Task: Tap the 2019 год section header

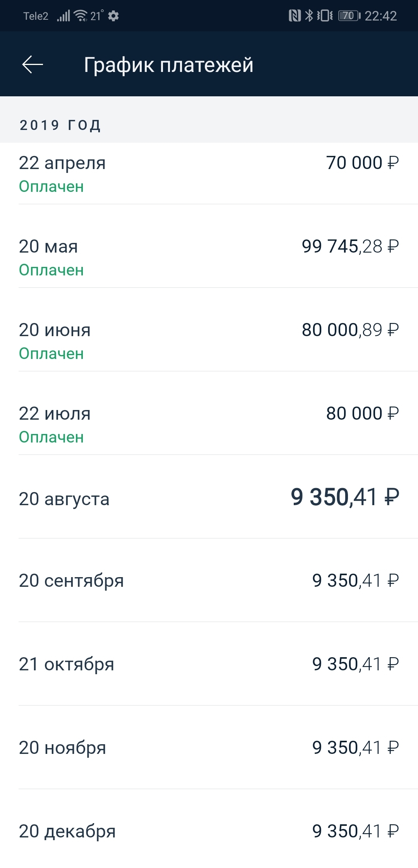Action: tap(60, 125)
